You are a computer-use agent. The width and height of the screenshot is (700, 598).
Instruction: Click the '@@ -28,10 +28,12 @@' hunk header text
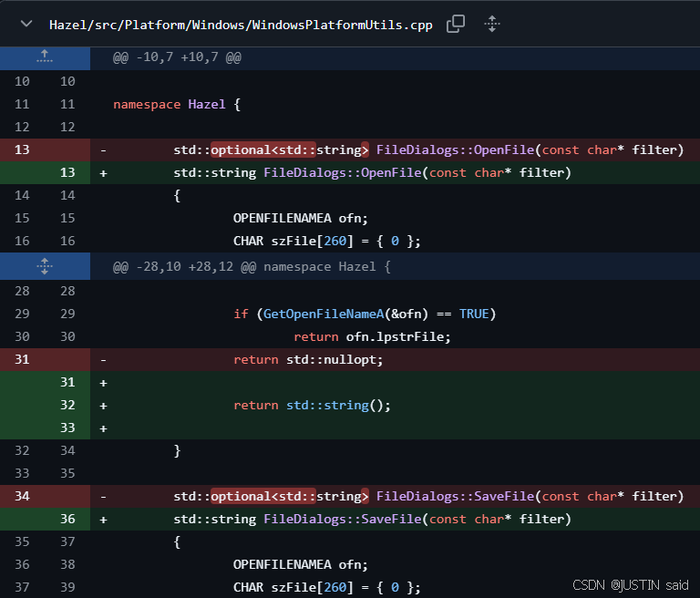(252, 268)
